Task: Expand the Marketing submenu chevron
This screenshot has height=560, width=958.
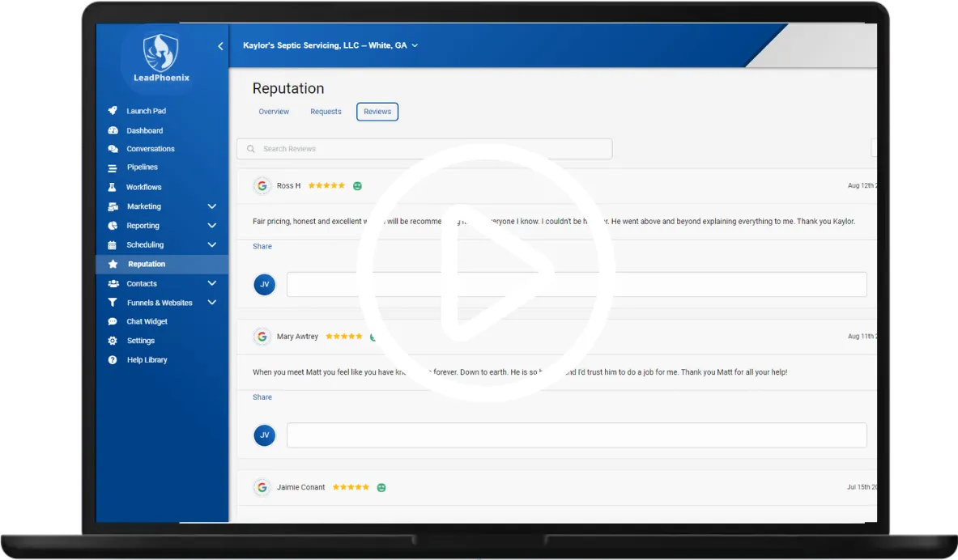Action: click(212, 206)
